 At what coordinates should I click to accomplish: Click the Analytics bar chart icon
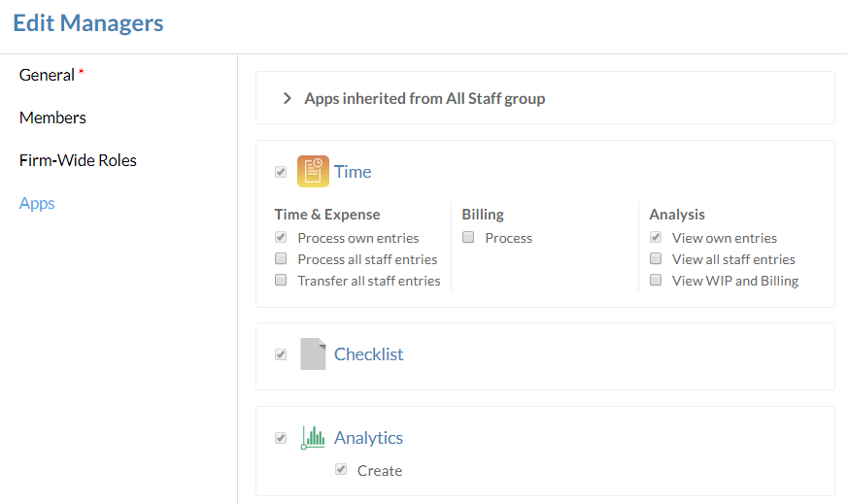[313, 438]
